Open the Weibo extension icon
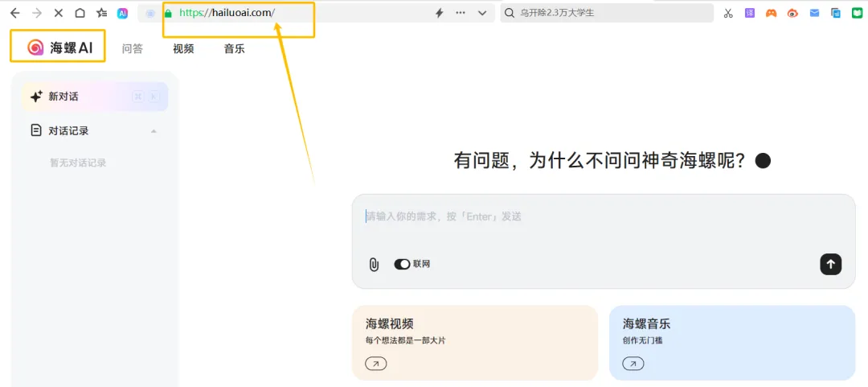This screenshot has width=868, height=387. (792, 14)
